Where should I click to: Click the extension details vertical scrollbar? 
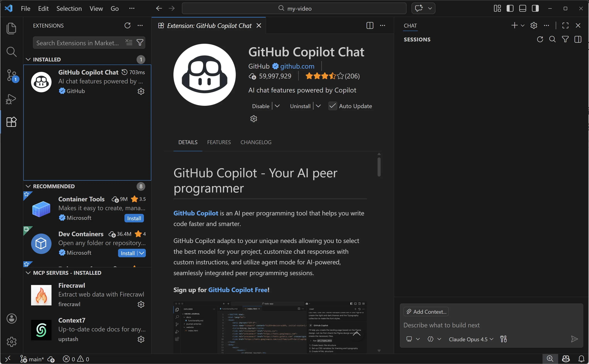379,167
